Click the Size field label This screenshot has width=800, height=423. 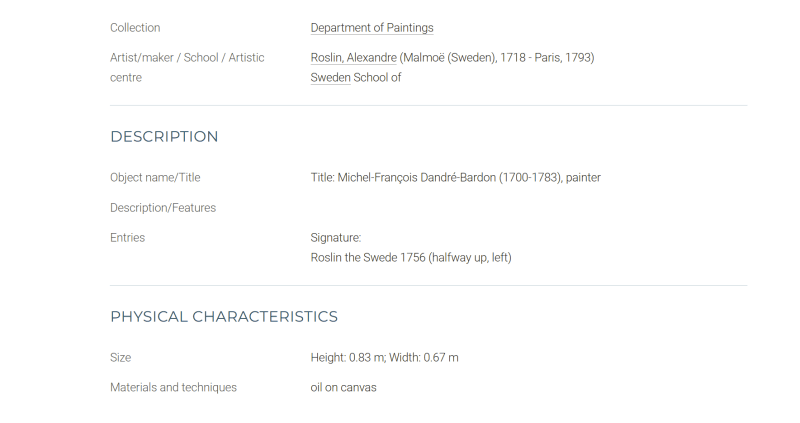[x=120, y=358]
